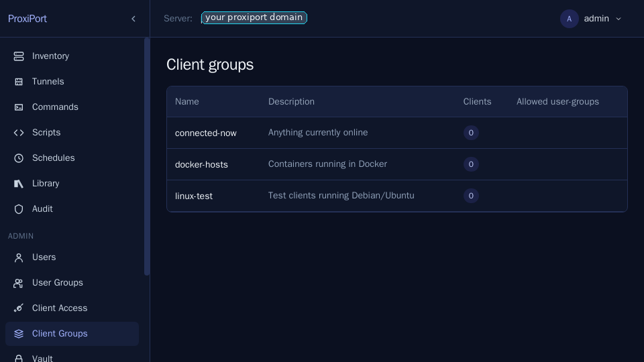The height and width of the screenshot is (362, 644).
Task: Click the Tunnels icon in sidebar
Action: coord(19,82)
